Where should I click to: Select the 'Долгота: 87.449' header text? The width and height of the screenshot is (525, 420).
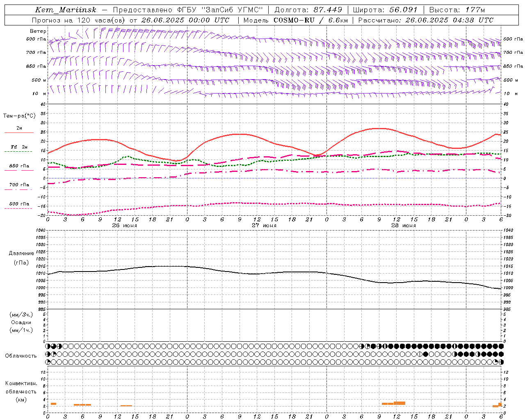pyautogui.click(x=309, y=10)
